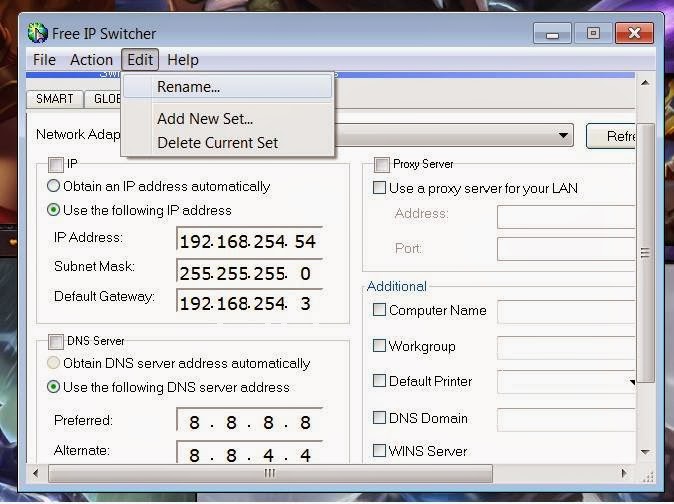Screen dimensions: 674x504
Task: Enable the Proxy Server section checkbox
Action: [382, 165]
